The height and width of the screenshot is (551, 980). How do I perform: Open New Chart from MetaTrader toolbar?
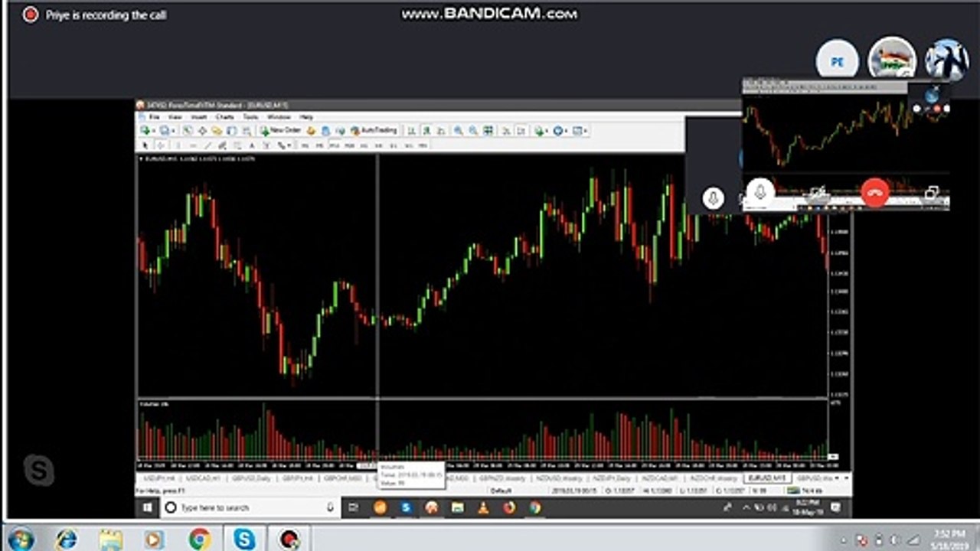point(145,131)
